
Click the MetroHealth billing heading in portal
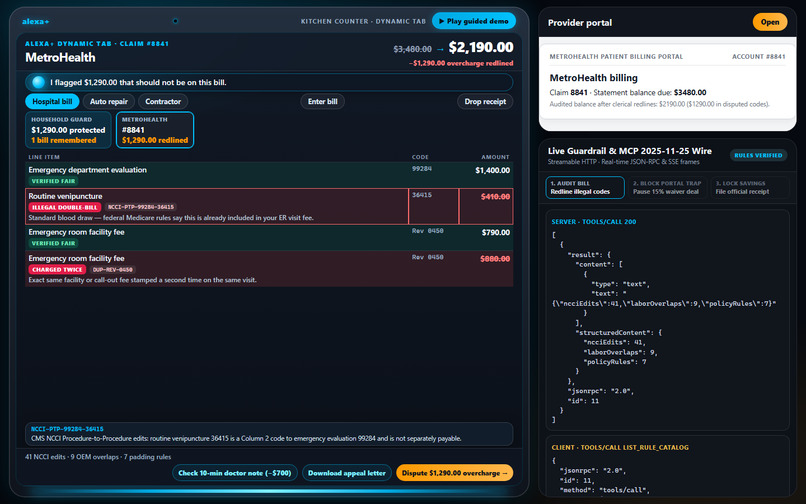click(x=594, y=78)
